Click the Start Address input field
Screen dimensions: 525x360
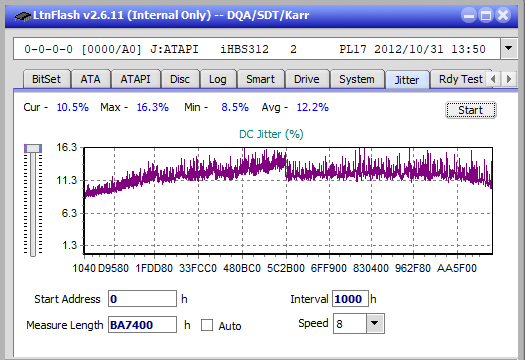(142, 299)
